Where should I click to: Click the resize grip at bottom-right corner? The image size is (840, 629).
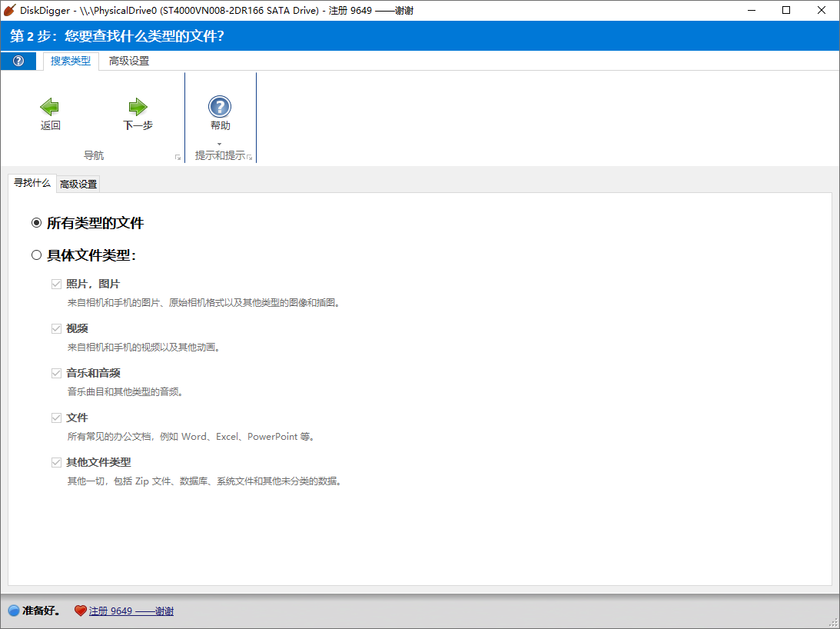point(835,624)
